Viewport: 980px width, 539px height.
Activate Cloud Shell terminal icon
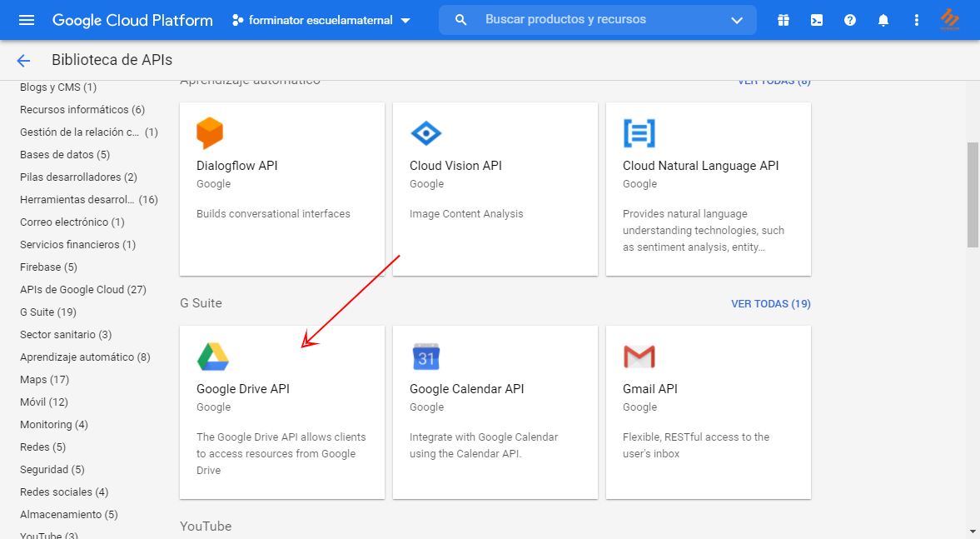tap(816, 20)
